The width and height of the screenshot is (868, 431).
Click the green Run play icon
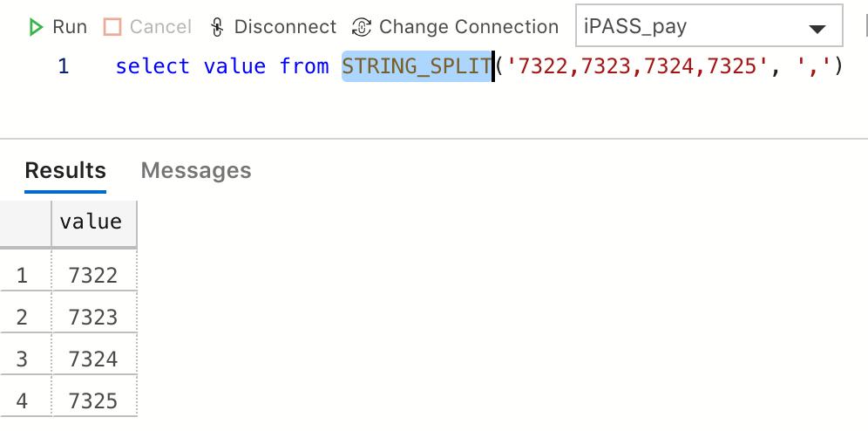click(x=36, y=27)
